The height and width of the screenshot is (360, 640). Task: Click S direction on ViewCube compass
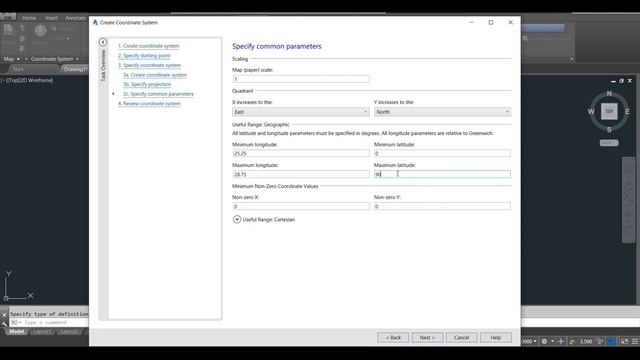[609, 130]
